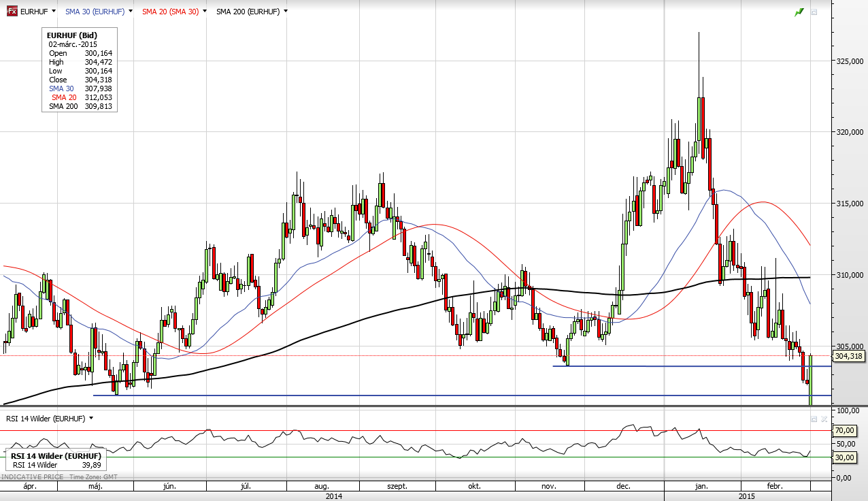Viewport: 868px width, 501px height.
Task: Click the Time Zone: GMT text
Action: tap(92, 477)
